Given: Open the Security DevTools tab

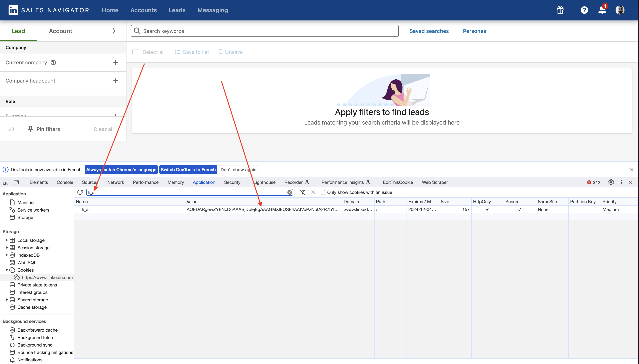Looking at the screenshot, I should click(232, 182).
